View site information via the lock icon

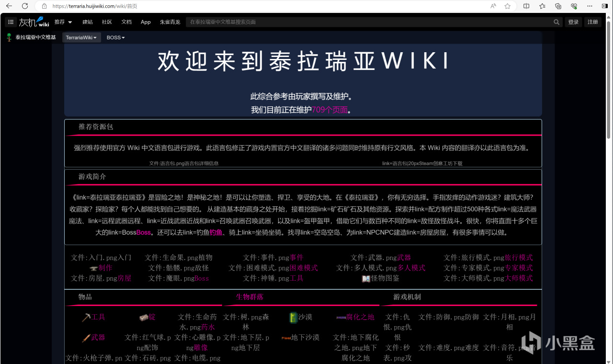point(44,6)
